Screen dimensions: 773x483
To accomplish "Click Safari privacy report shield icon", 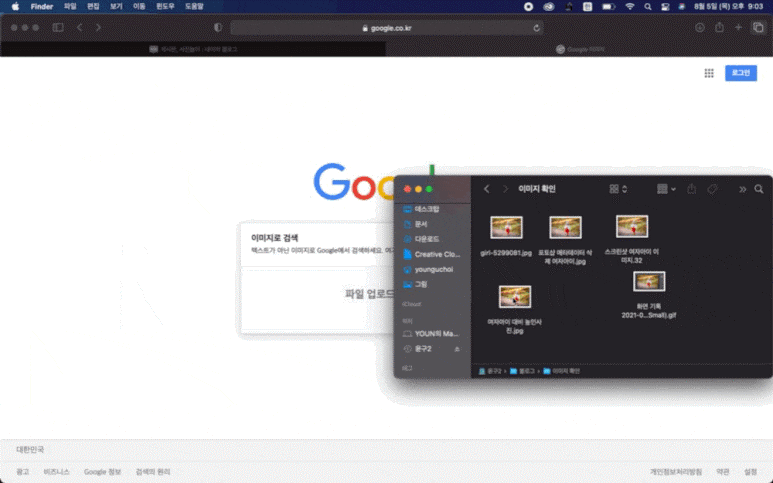I will 218,28.
